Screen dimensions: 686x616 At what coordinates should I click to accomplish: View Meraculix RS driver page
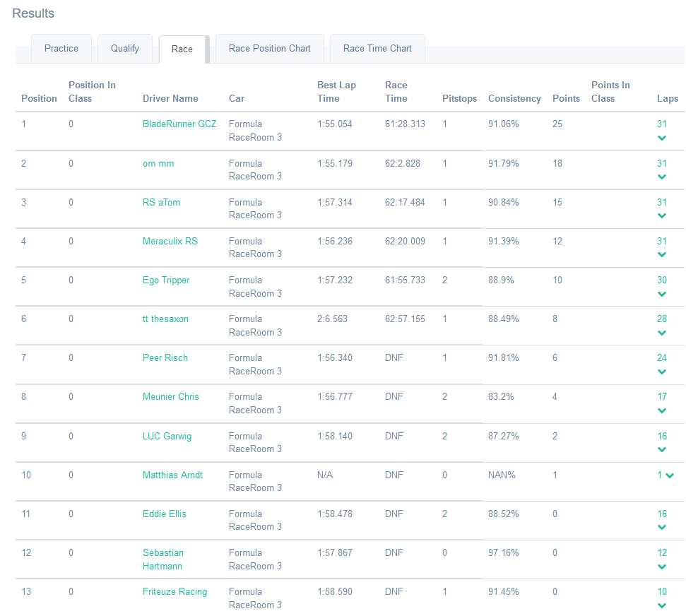pos(170,242)
